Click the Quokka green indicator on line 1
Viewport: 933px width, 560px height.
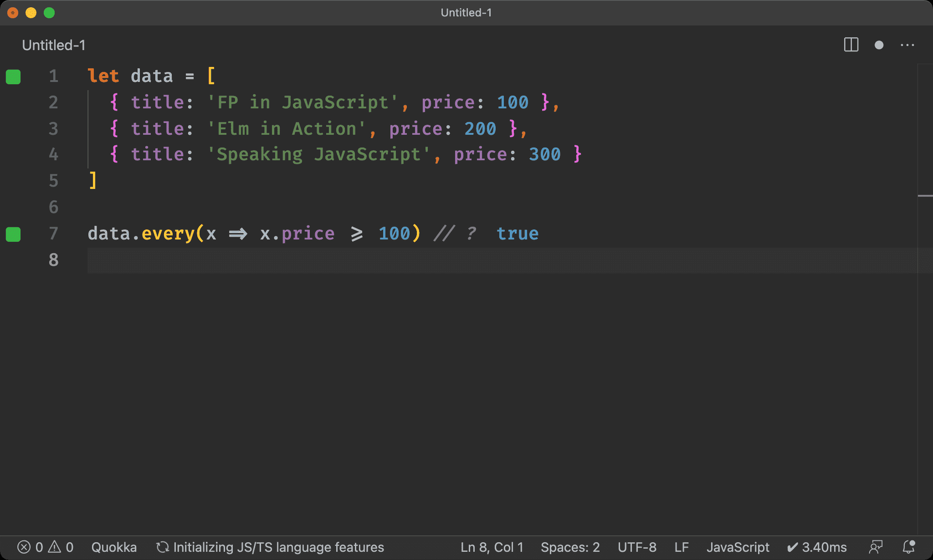(x=13, y=77)
